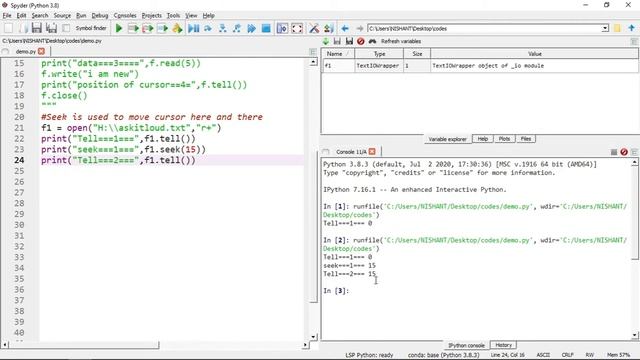Screen dimensions: 640x360
Task: Start debugging the file
Action: pos(193,28)
